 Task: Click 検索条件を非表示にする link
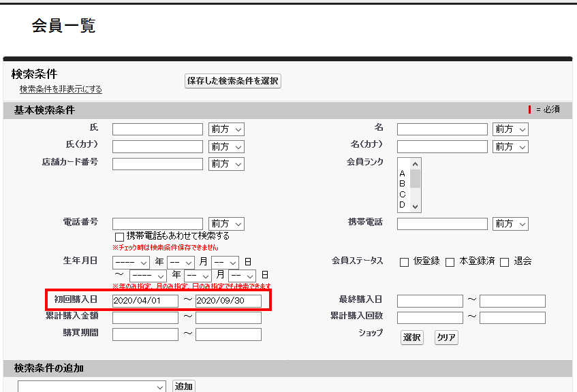[x=61, y=89]
